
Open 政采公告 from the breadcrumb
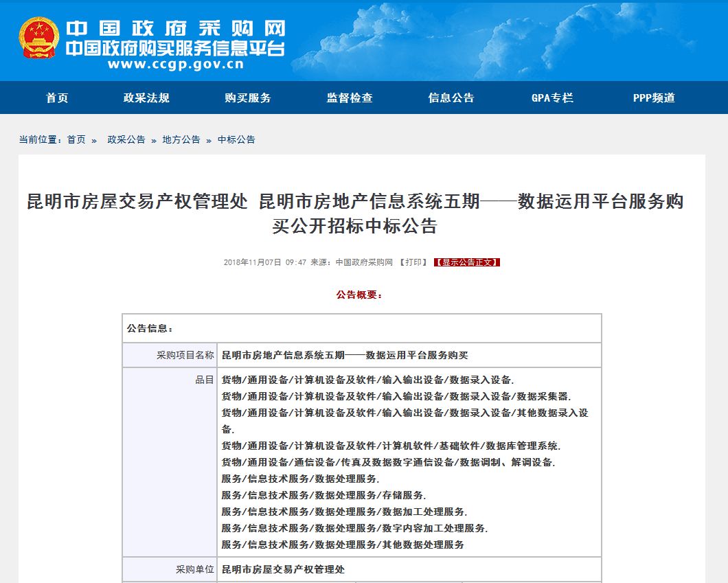(x=125, y=139)
